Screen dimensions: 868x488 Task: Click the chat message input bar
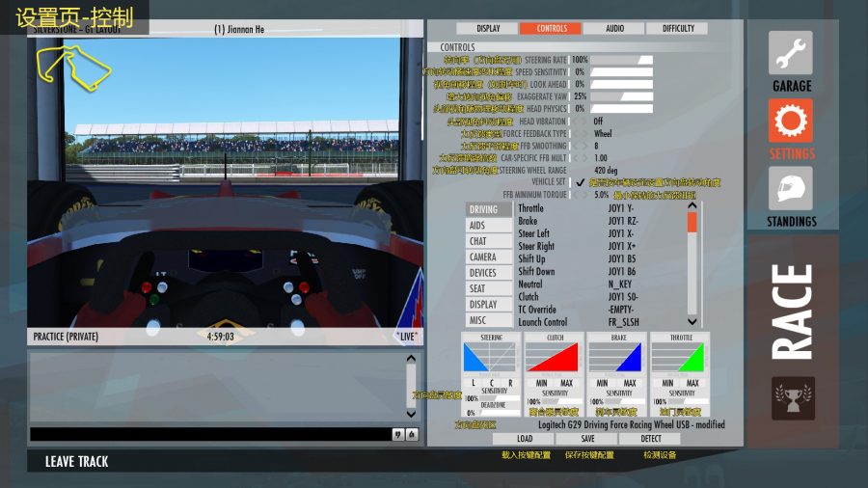(x=210, y=434)
